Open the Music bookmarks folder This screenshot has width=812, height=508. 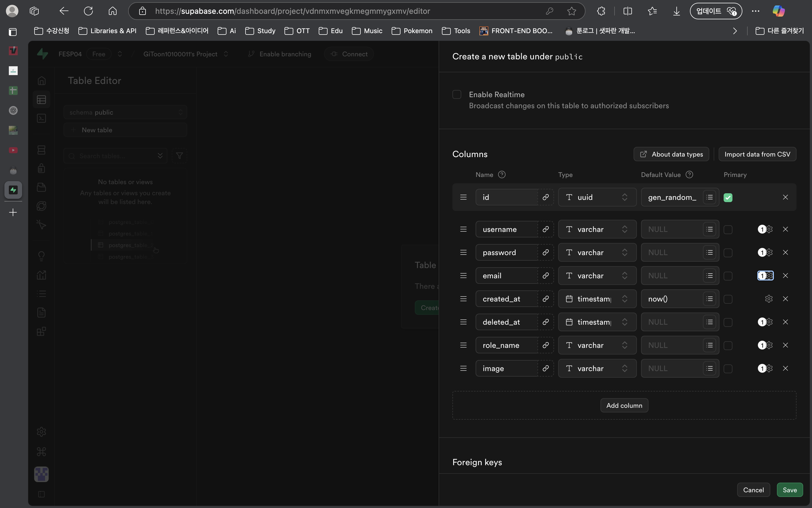coord(367,31)
